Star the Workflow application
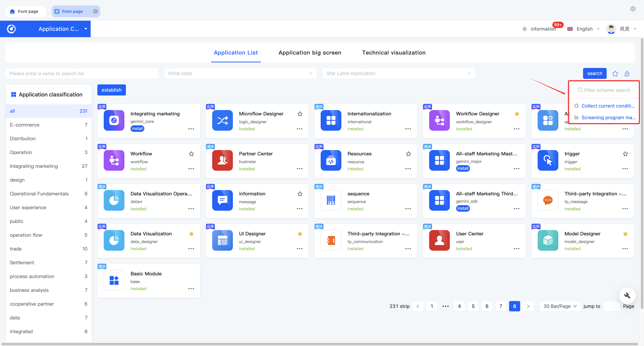The height and width of the screenshot is (346, 644). point(191,154)
